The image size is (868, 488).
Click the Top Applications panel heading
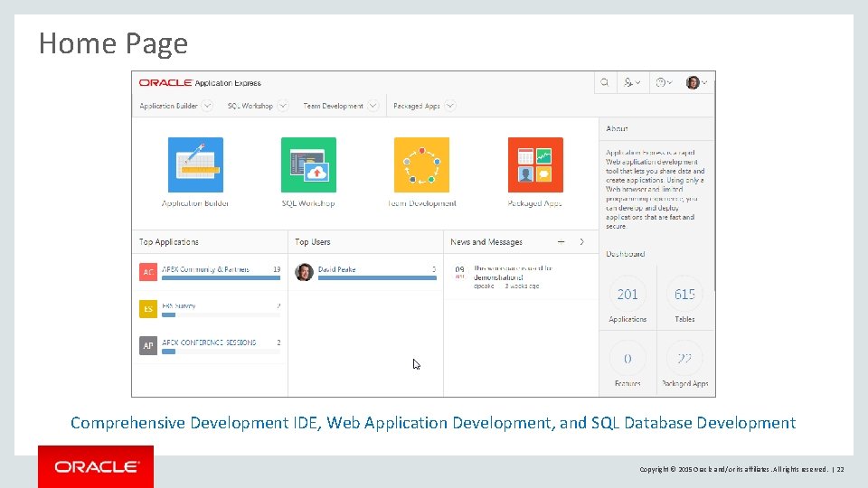click(x=169, y=242)
